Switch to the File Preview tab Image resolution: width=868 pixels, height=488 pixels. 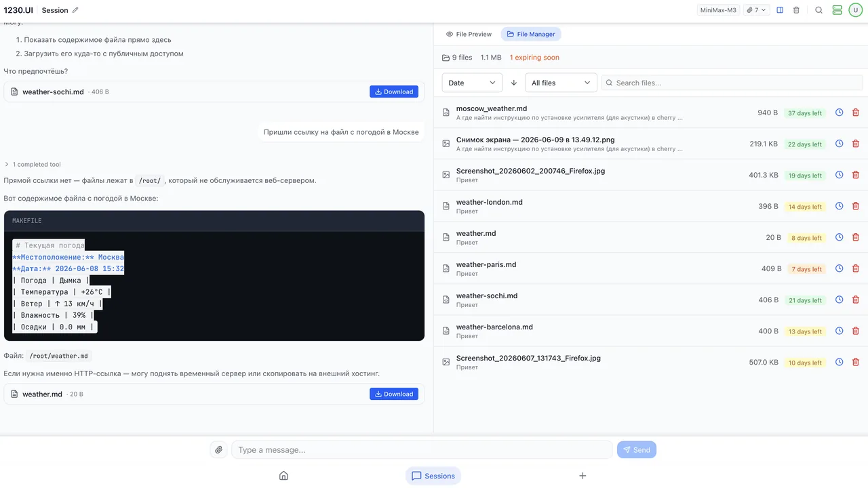(x=469, y=34)
